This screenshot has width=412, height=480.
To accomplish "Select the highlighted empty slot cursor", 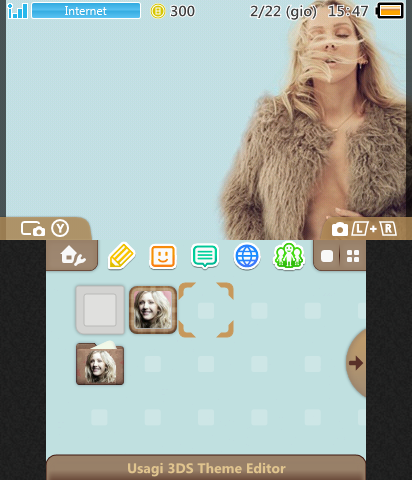I will (206, 310).
